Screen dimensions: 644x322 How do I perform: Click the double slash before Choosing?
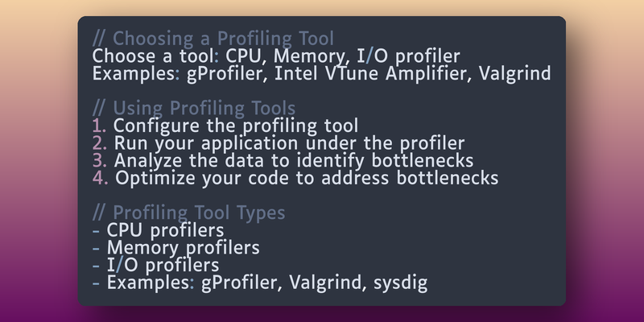98,39
